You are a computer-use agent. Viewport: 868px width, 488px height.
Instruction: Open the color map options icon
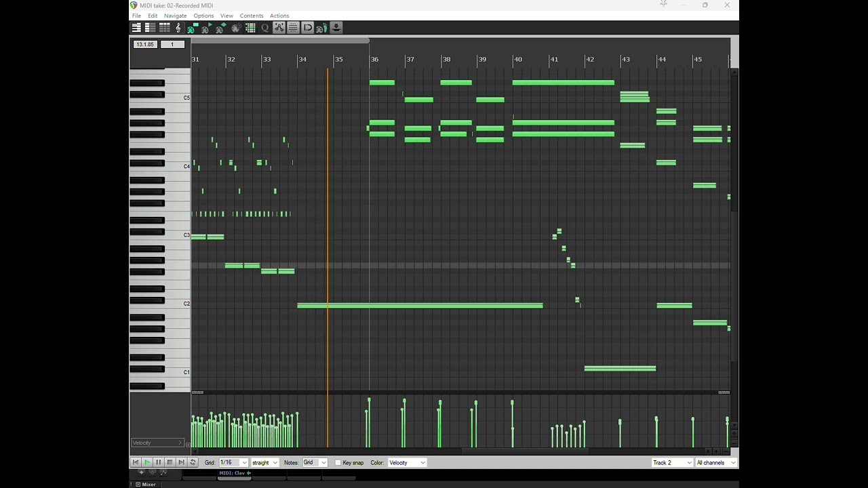(236, 28)
